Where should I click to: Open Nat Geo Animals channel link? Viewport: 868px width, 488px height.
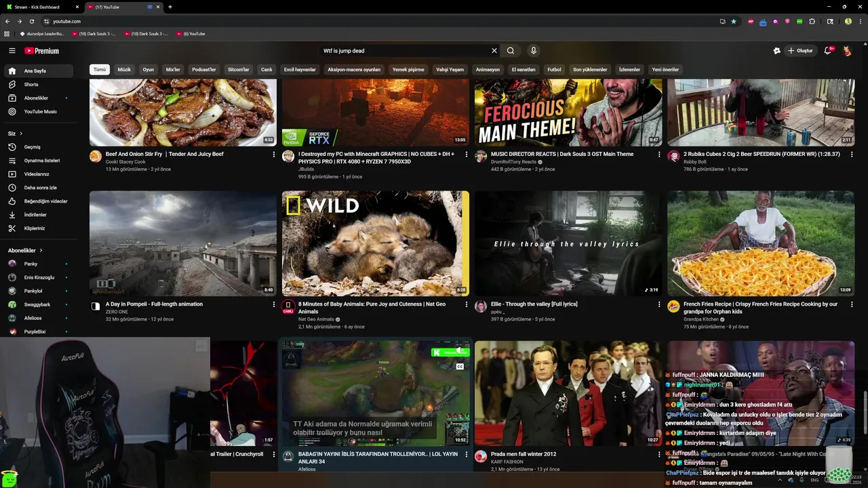tap(316, 319)
